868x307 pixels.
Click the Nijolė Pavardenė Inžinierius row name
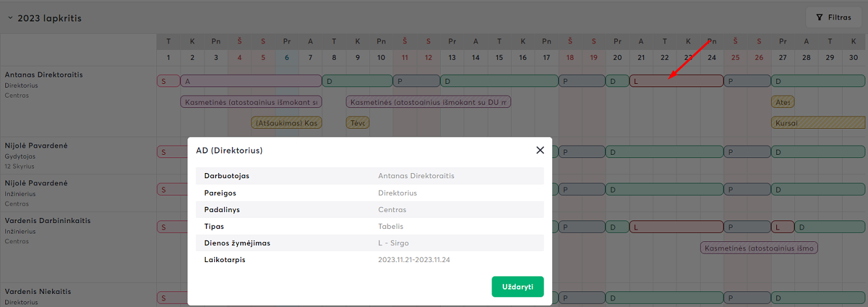36,183
